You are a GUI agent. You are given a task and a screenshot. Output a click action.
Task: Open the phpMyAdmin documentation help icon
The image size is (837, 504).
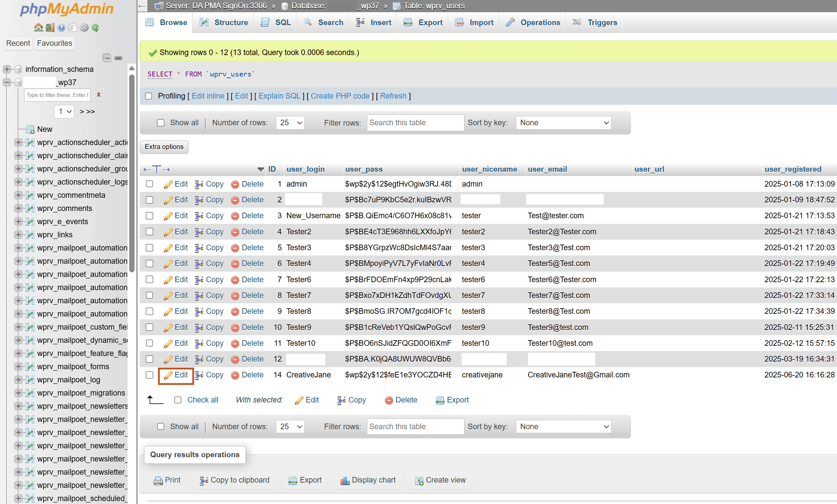click(x=61, y=27)
